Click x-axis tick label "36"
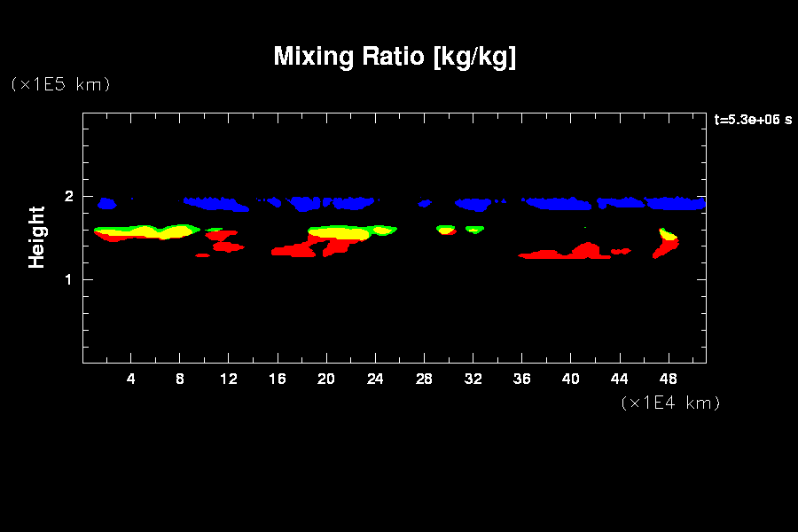Viewport: 798px width, 532px height. (522, 379)
